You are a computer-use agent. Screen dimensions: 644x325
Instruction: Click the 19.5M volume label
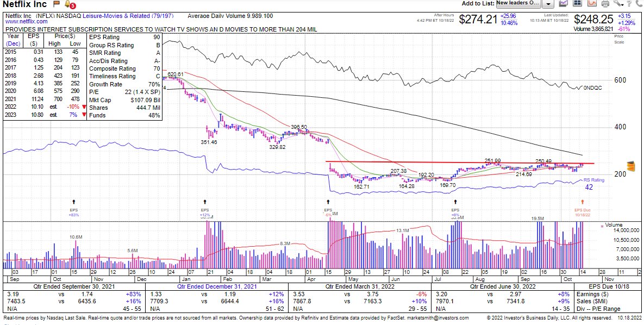[x=537, y=219]
